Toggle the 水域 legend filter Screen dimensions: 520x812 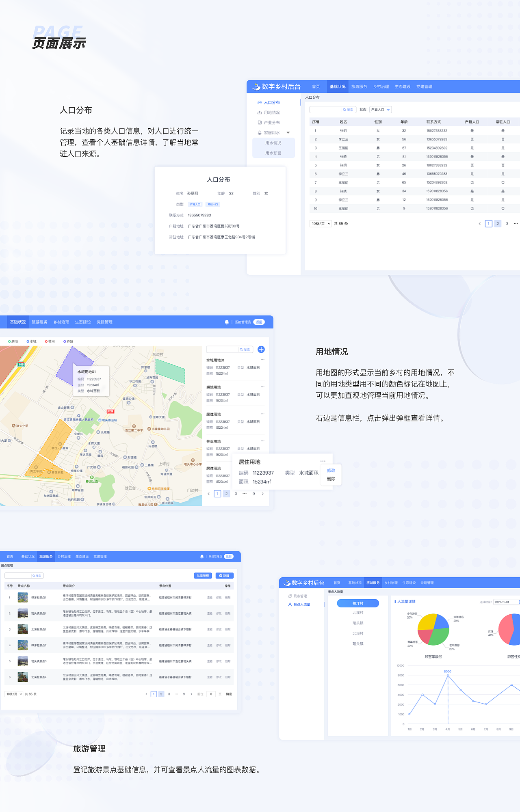point(32,341)
